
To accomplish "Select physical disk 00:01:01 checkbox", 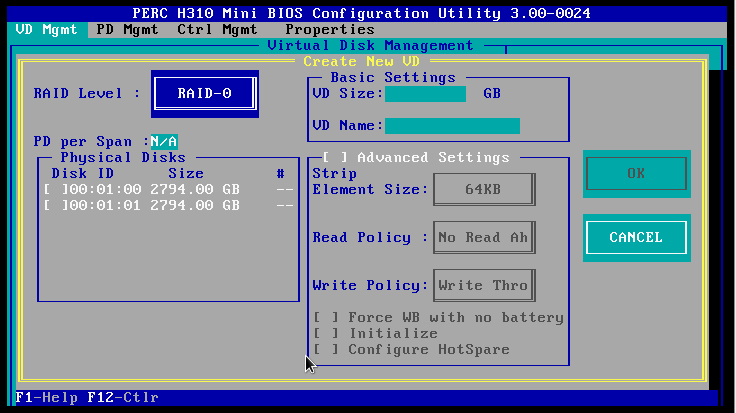I will (53, 205).
